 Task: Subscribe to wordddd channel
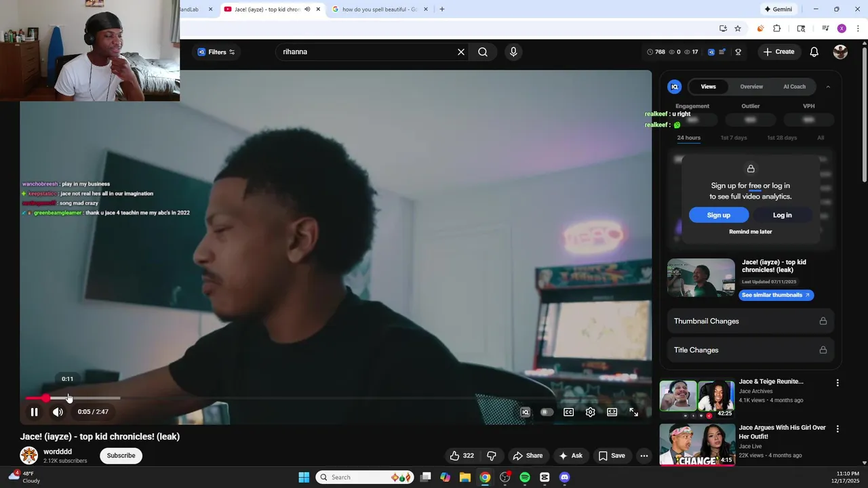coord(121,455)
